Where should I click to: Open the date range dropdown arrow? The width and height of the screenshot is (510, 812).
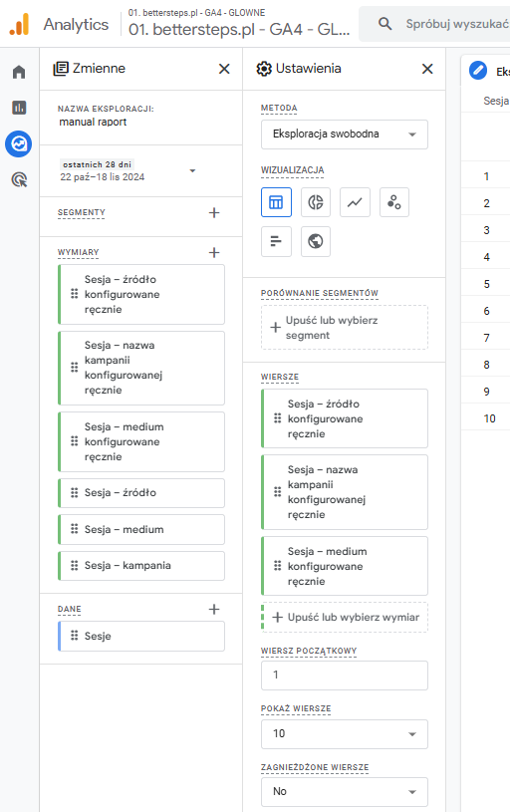point(192,170)
